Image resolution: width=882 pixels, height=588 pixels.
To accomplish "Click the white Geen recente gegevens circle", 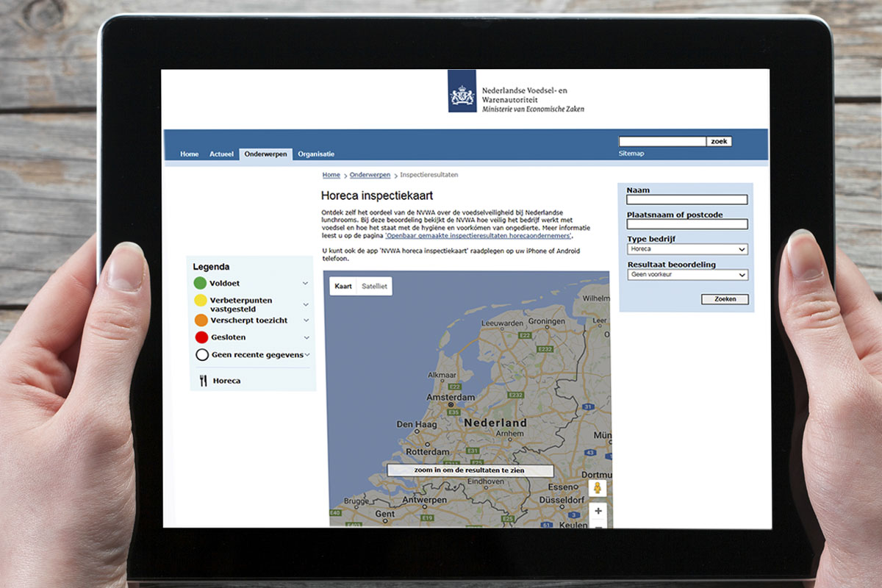I will click(x=202, y=355).
